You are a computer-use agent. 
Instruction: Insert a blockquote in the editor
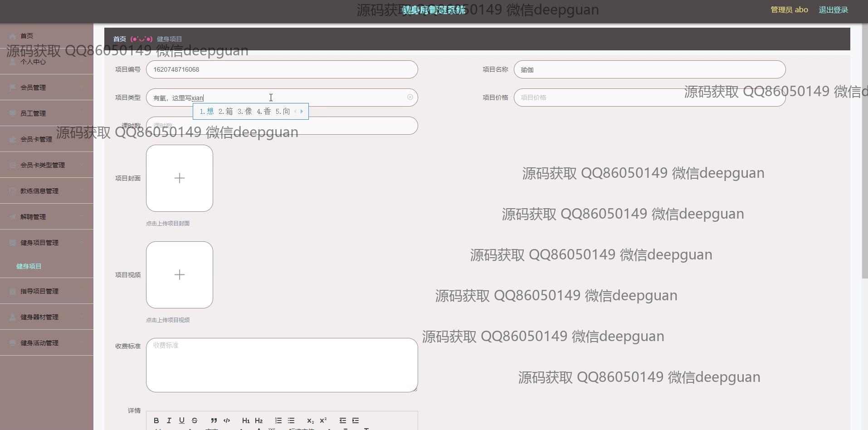214,420
